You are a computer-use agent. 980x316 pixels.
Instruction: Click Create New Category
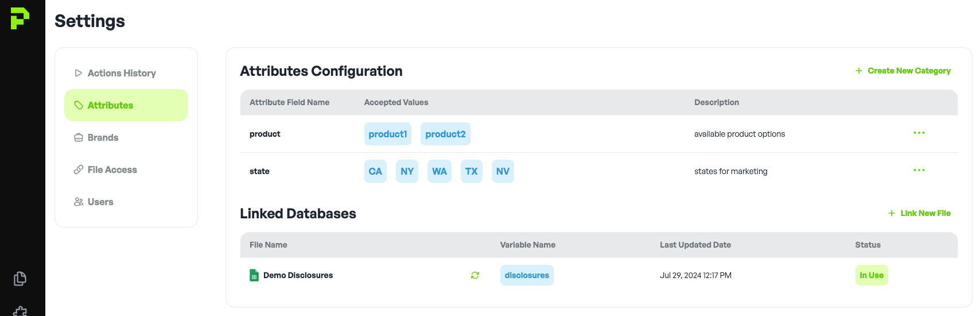pyautogui.click(x=903, y=71)
